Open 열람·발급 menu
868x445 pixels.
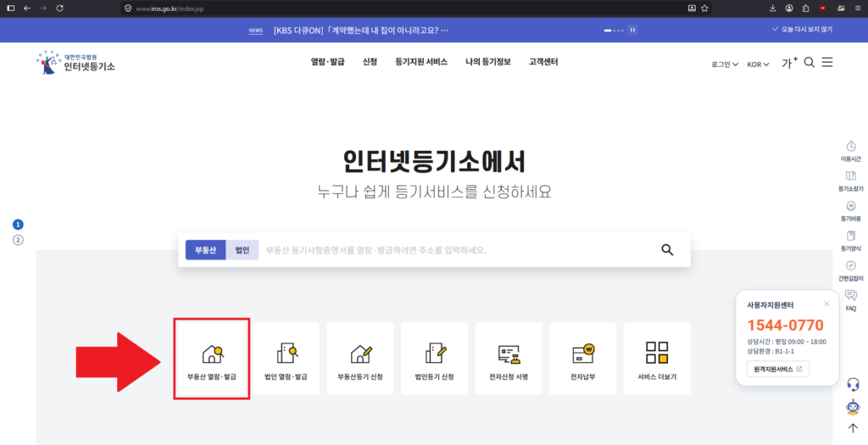click(x=328, y=62)
